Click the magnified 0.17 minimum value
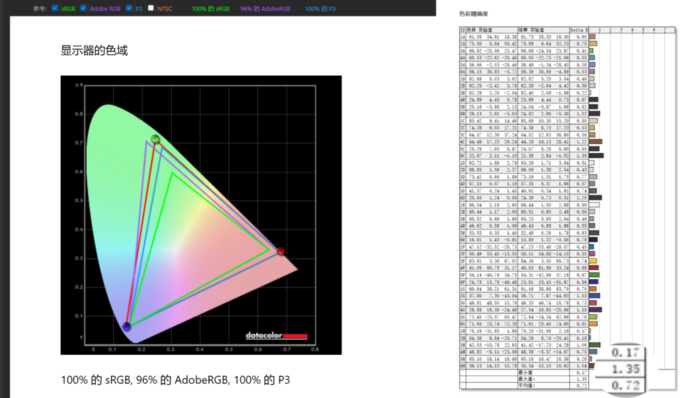 pyautogui.click(x=625, y=352)
